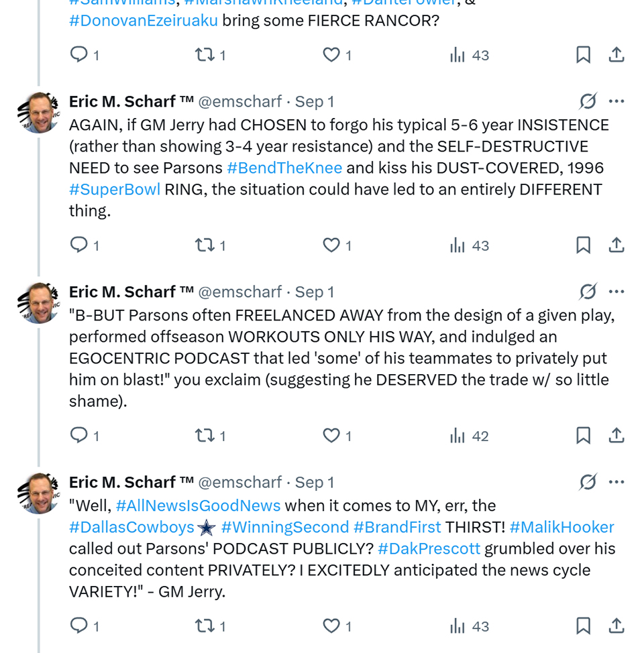644x653 pixels.
Task: Click Eric M. Scharf avatar on BendTheKnee tweet
Action: (x=39, y=113)
